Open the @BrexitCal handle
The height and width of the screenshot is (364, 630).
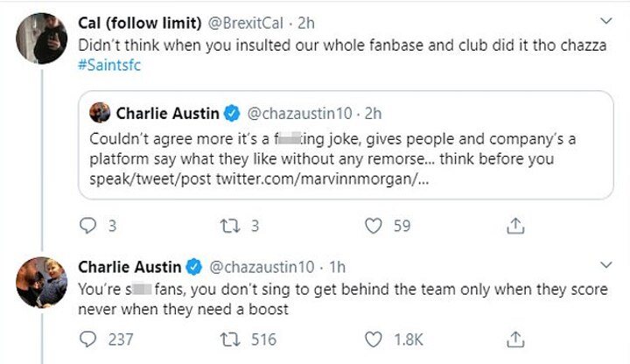[x=249, y=22]
